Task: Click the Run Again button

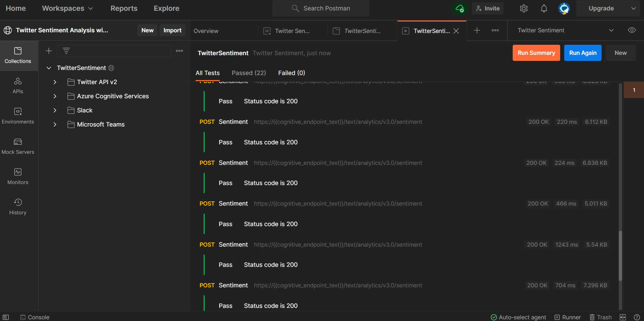Action: [583, 53]
